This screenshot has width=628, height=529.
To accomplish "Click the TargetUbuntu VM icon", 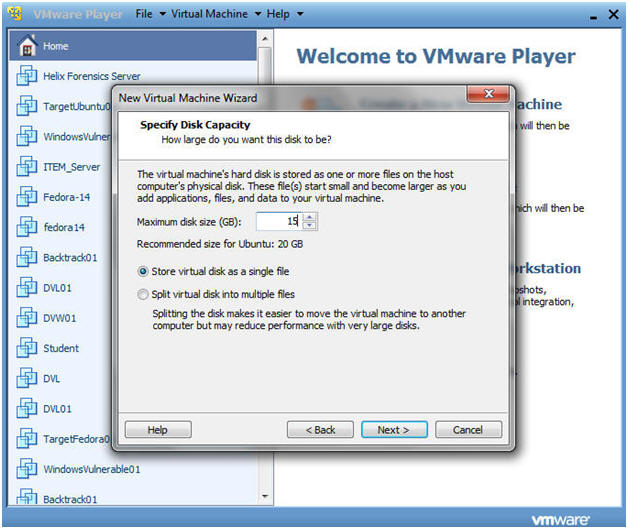I will (x=27, y=106).
